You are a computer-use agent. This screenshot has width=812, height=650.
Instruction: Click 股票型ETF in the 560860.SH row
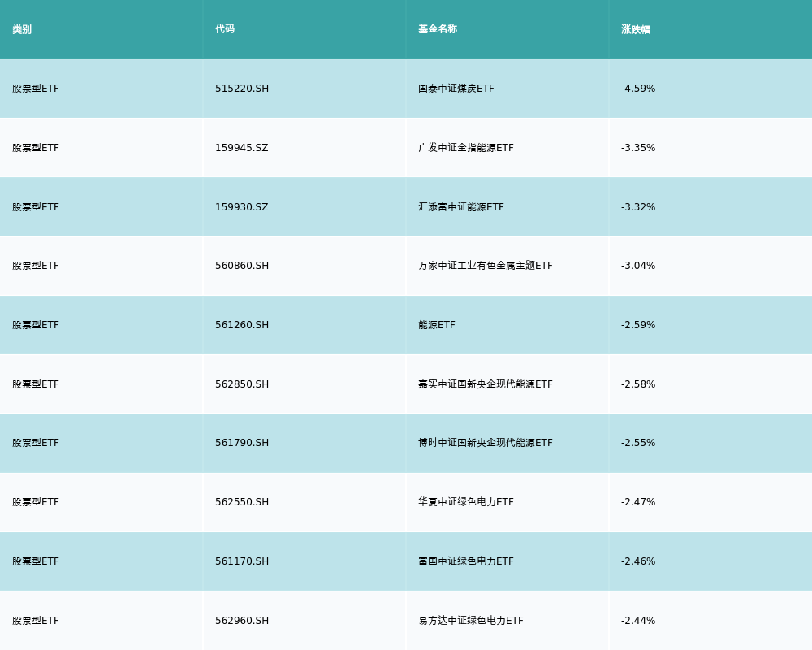pyautogui.click(x=36, y=266)
